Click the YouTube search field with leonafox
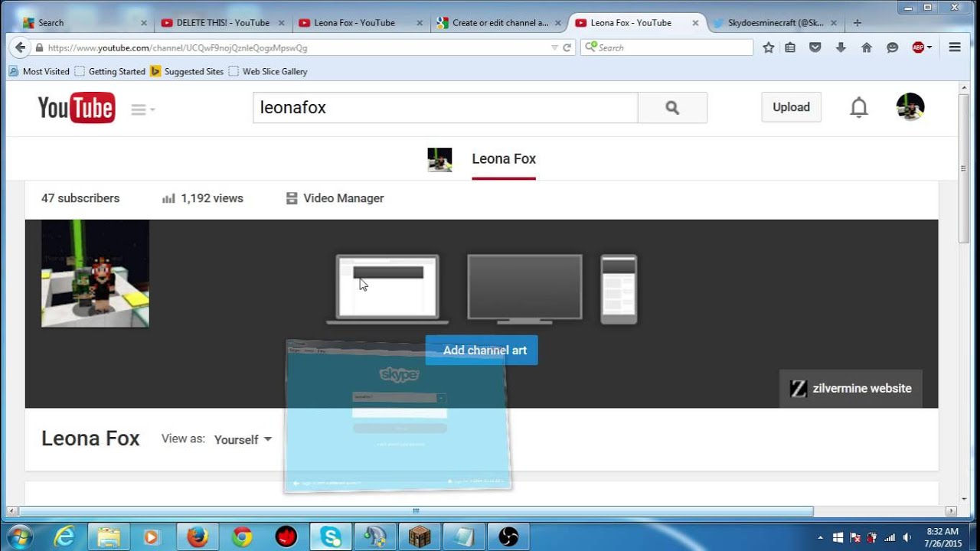 [x=445, y=108]
